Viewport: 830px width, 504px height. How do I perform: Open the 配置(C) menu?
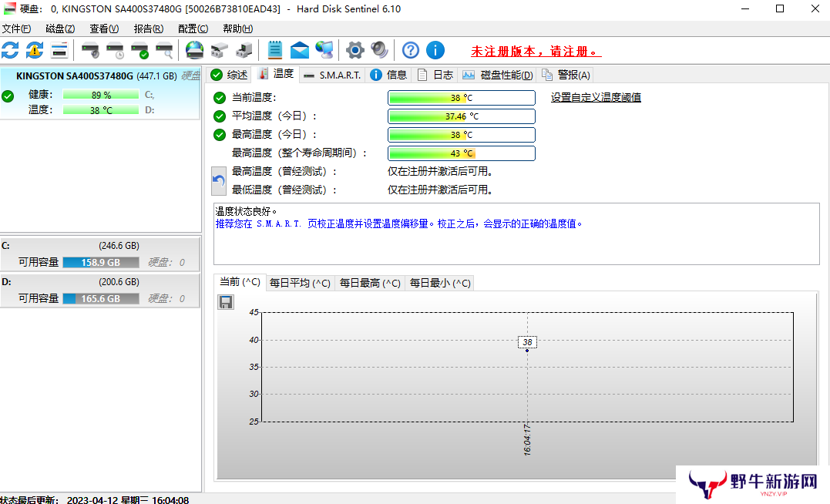[193, 29]
